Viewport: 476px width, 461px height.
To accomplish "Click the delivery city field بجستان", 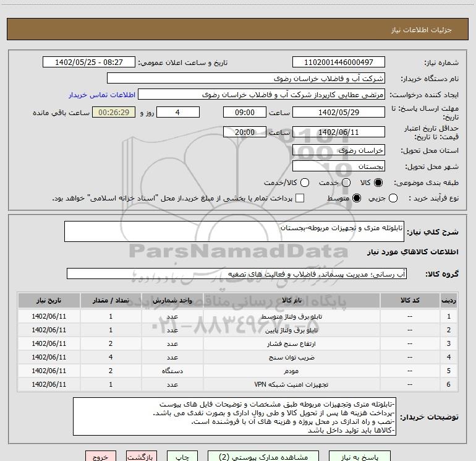I will (339, 166).
